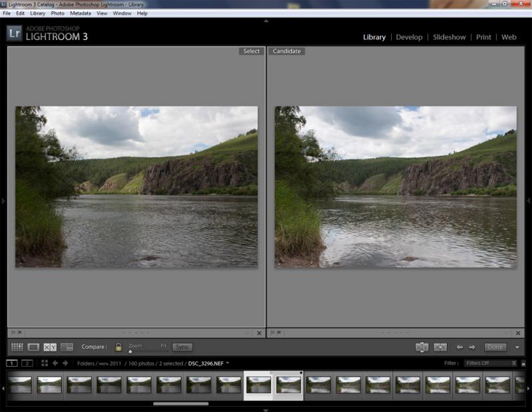
Task: Open grid view from filmstrip header icon
Action: pyautogui.click(x=45, y=363)
